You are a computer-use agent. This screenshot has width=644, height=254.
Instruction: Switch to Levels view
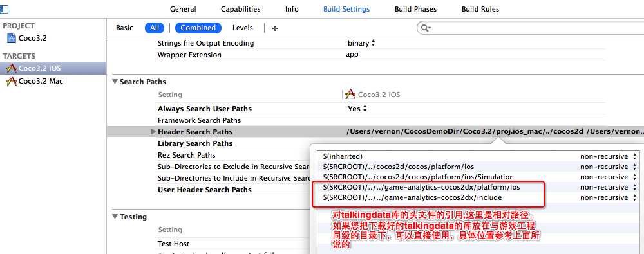point(242,28)
